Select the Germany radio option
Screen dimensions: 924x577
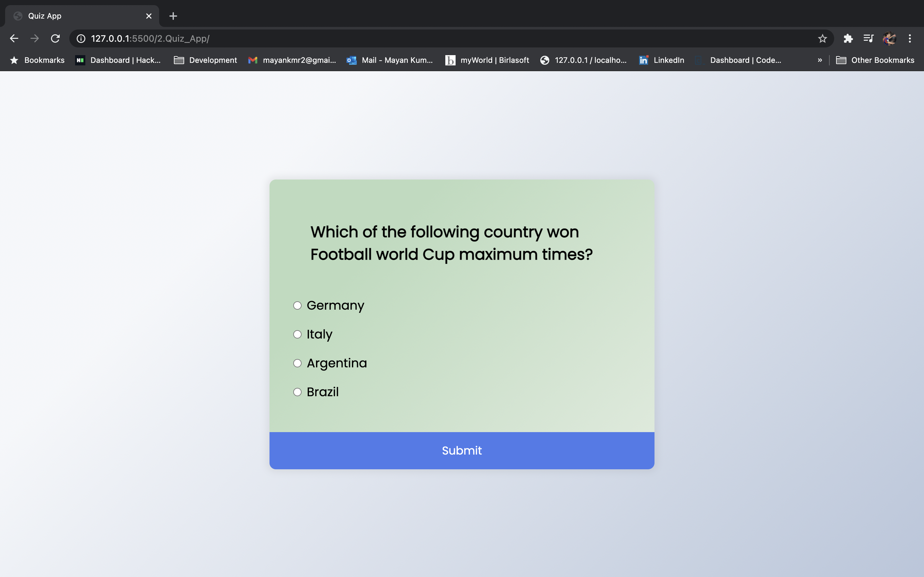coord(297,306)
